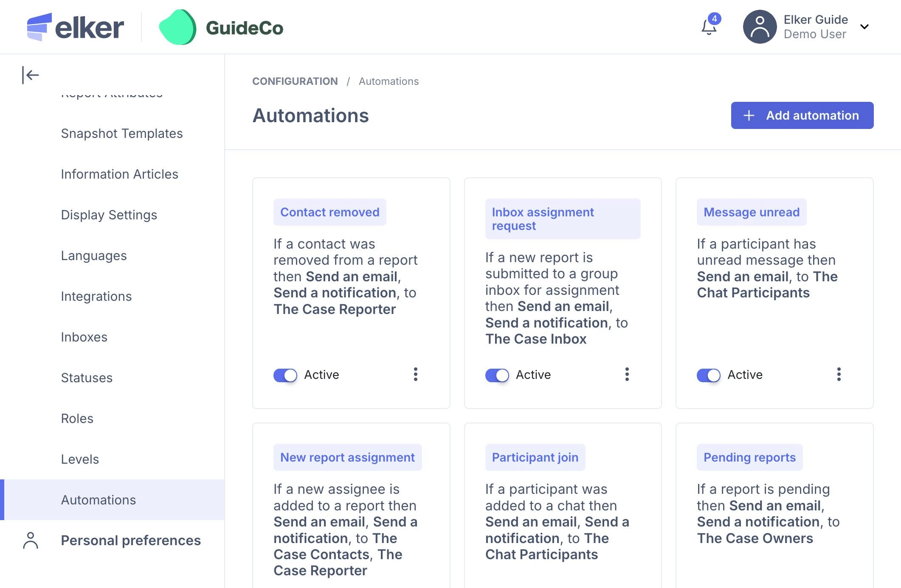Open the notifications bell
This screenshot has height=588, width=901.
pyautogui.click(x=709, y=27)
